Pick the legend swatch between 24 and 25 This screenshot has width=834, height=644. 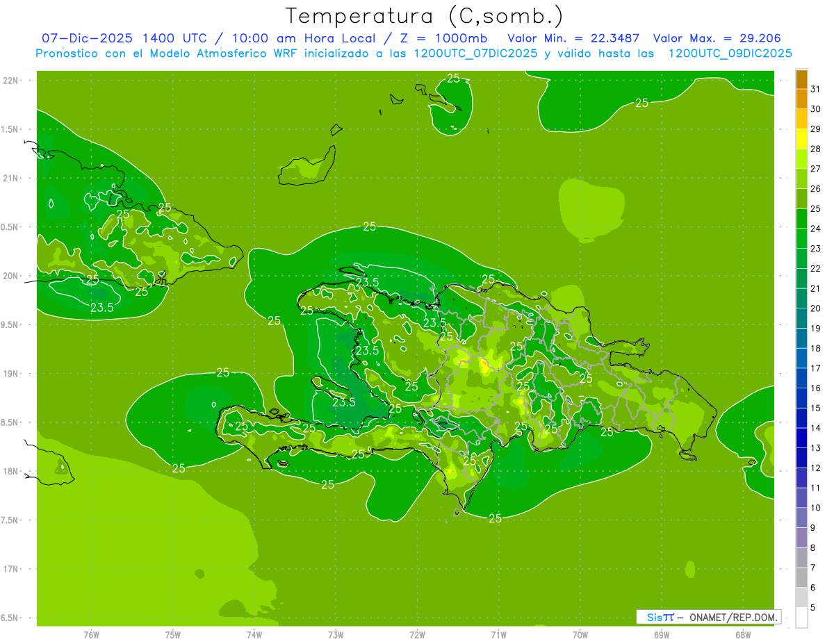pos(801,219)
